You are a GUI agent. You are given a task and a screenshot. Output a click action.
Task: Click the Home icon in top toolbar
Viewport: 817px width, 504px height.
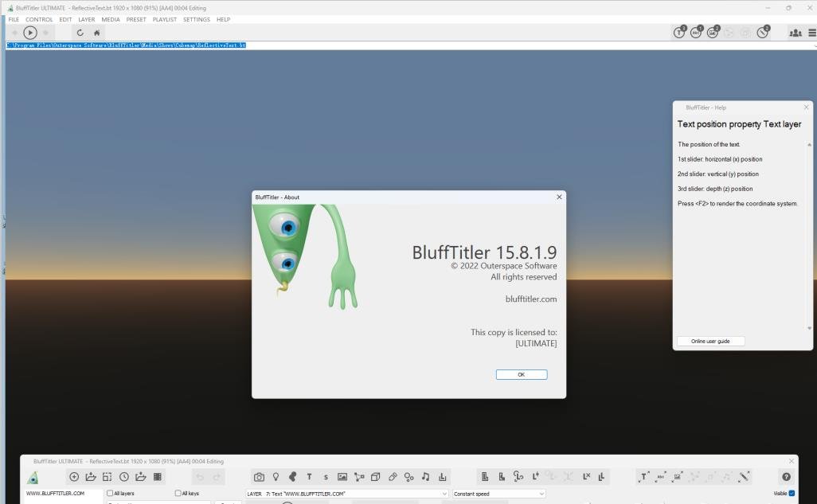coord(96,33)
